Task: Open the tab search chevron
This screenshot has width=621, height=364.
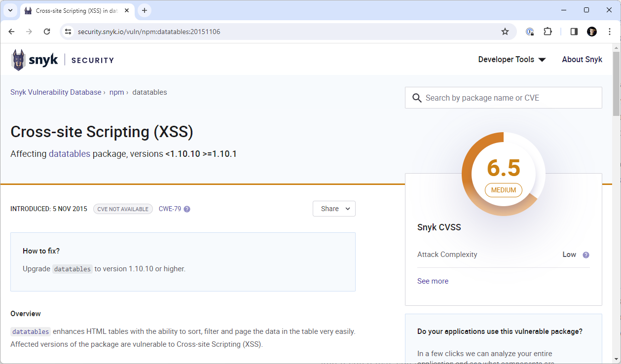Action: click(x=10, y=10)
